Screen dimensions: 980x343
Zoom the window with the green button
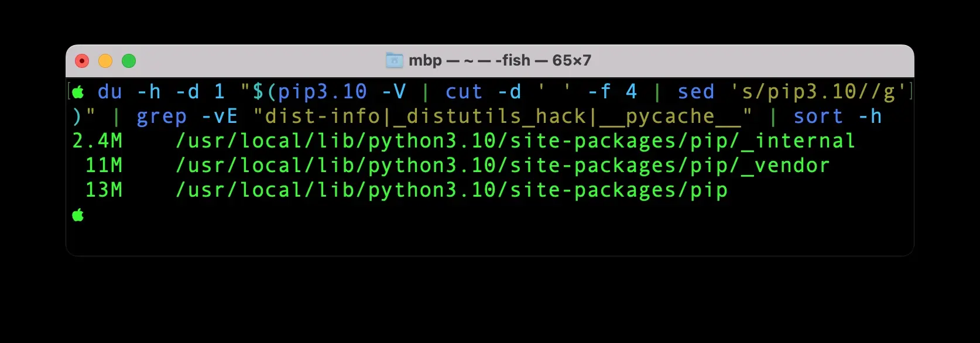coord(129,61)
